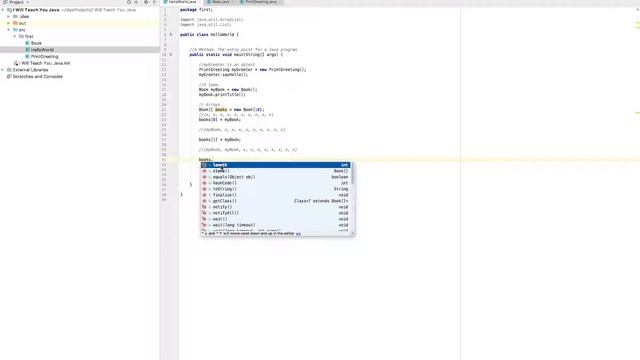Choose toString() in the completion popup
This screenshot has width=640, height=360.
[276, 189]
